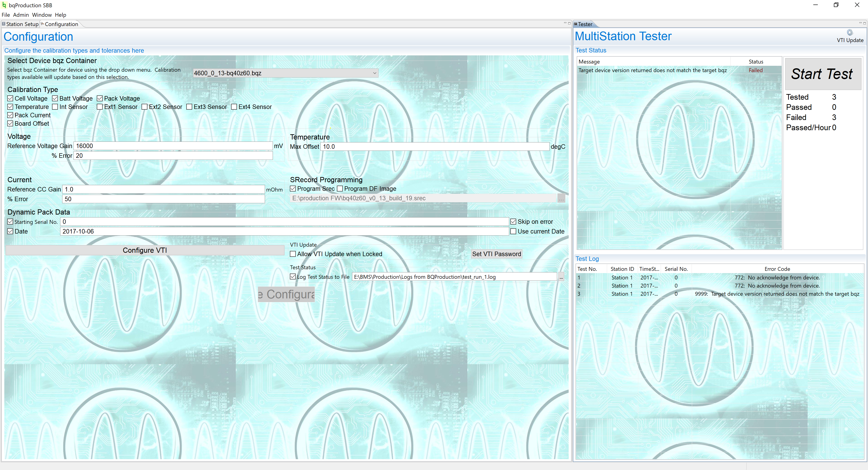Maximize the Configuration panel view

569,23
